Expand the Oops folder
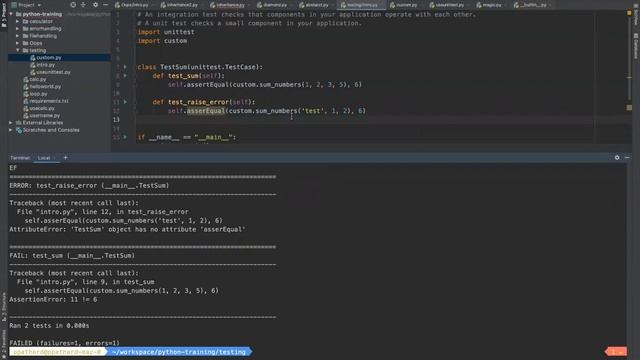 click(x=18, y=43)
